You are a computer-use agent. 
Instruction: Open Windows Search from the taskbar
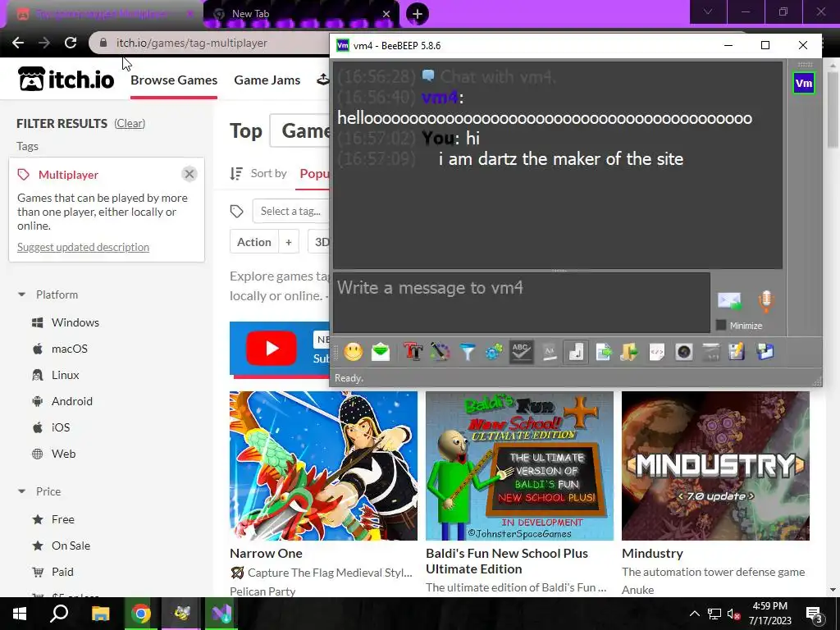tap(59, 614)
